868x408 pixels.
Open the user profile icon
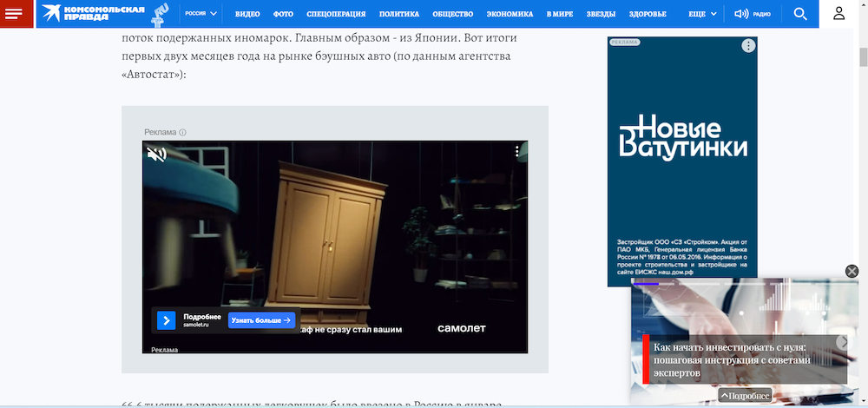(838, 14)
